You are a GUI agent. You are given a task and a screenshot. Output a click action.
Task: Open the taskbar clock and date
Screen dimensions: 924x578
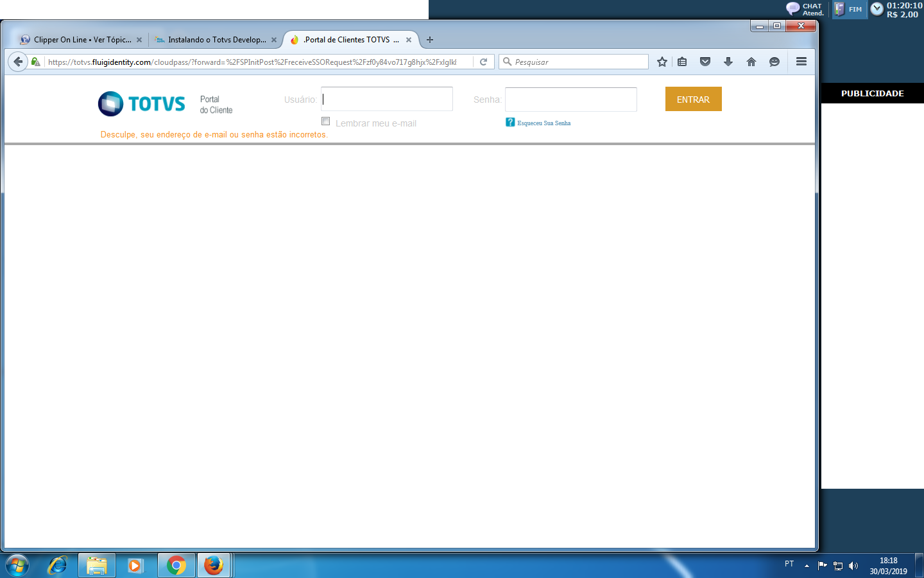[889, 566]
